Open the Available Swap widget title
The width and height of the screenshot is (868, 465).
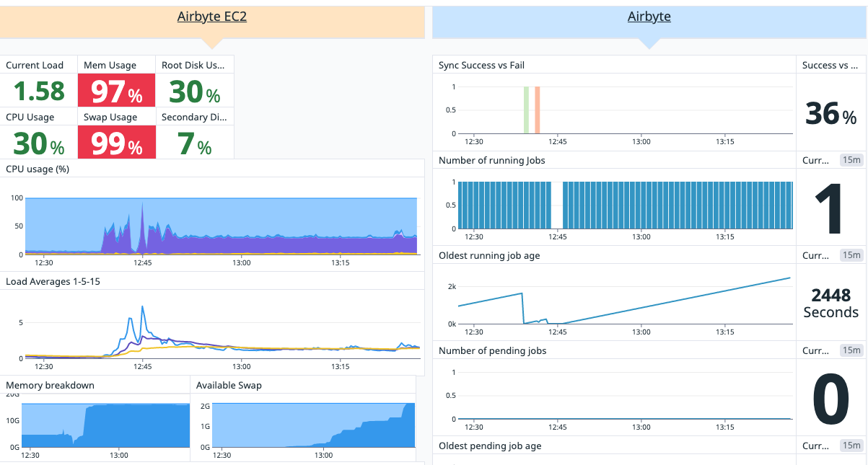coord(229,385)
